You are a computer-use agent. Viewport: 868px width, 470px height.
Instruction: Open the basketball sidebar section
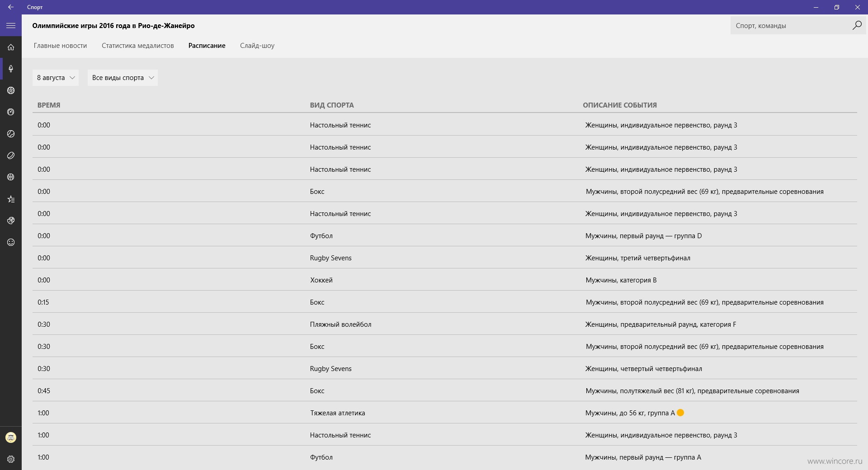[11, 177]
